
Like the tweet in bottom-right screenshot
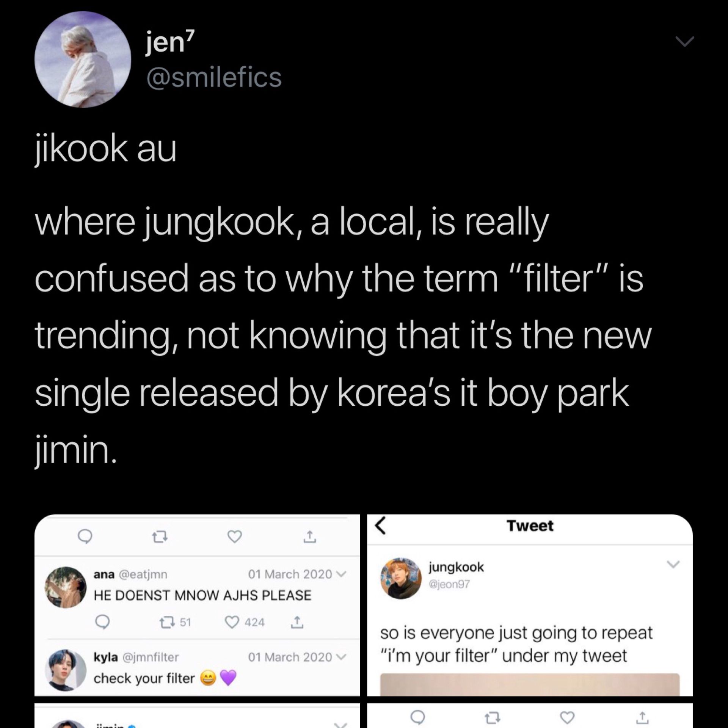click(568, 717)
